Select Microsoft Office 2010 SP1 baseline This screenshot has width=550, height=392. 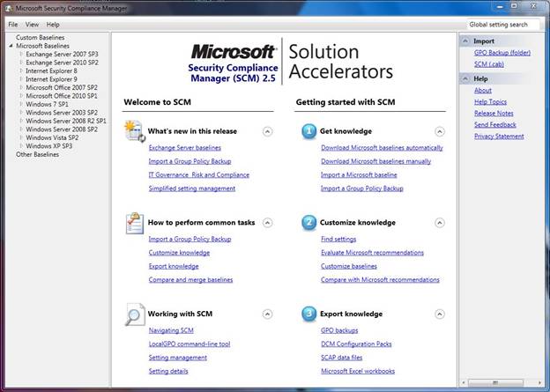62,96
